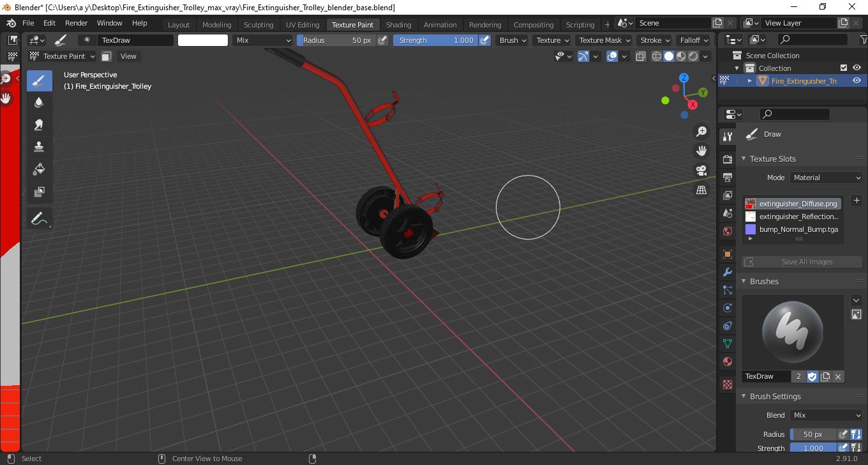Open the Texture properties checker tab
The image size is (868, 465).
[727, 385]
